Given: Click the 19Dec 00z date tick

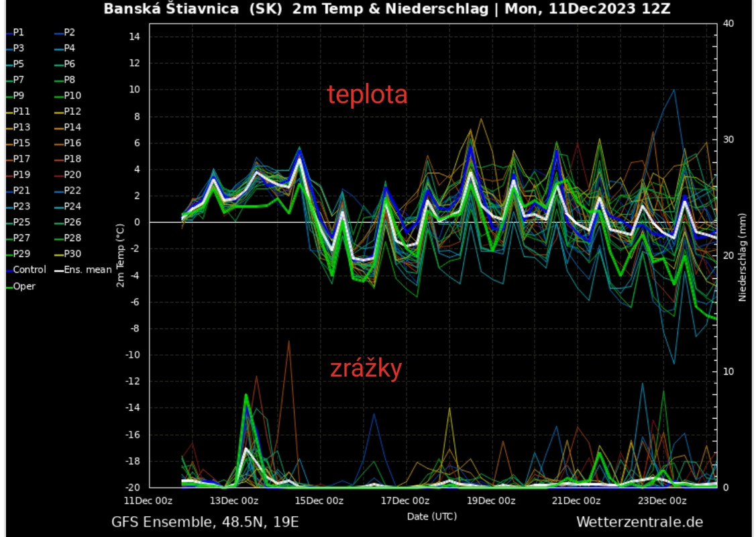Looking at the screenshot, I should tap(491, 501).
